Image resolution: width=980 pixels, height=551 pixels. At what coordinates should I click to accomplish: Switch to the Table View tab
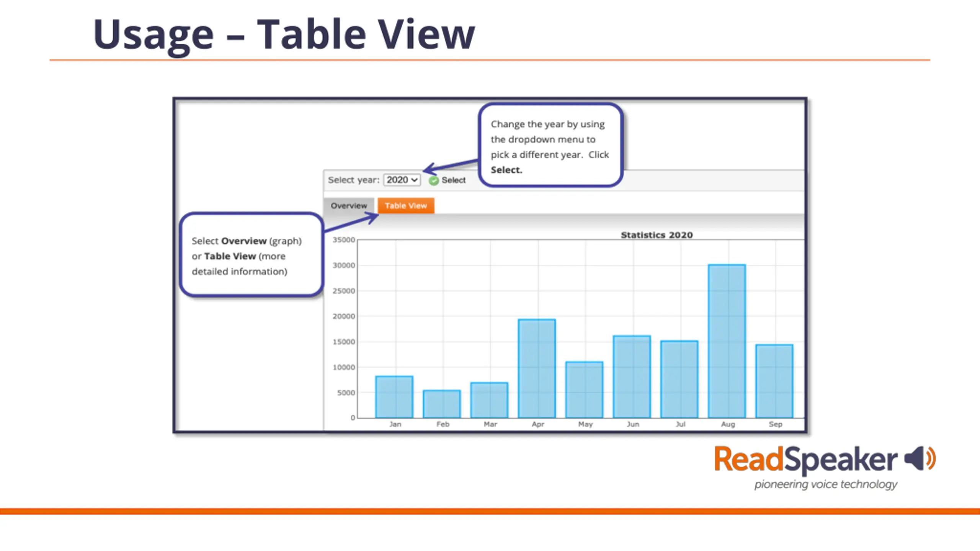pos(406,205)
